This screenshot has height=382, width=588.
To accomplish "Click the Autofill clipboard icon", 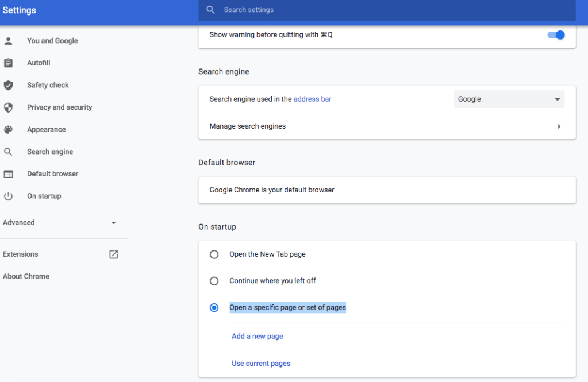I will [8, 63].
